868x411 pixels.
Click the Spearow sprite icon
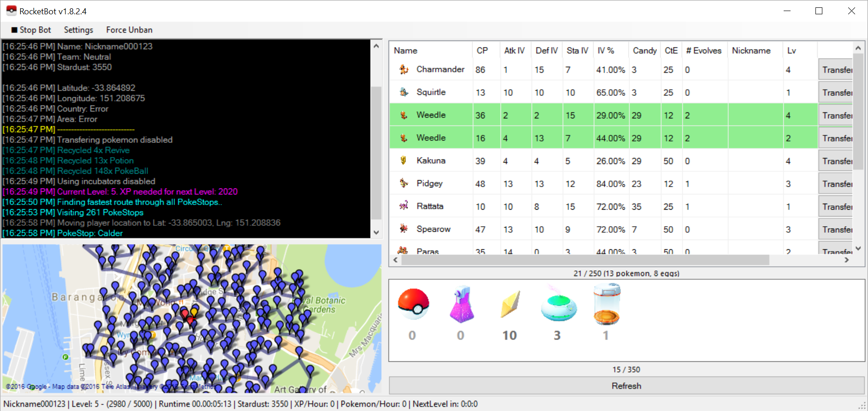coord(404,229)
